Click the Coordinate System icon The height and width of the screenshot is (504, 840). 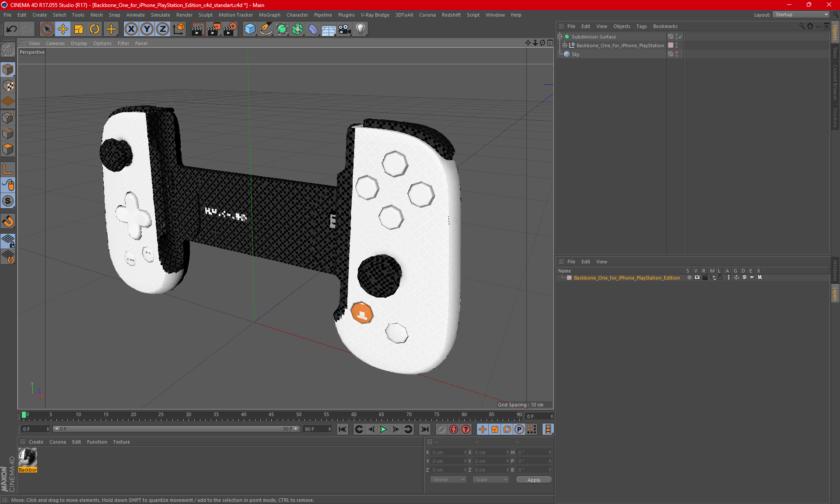179,29
